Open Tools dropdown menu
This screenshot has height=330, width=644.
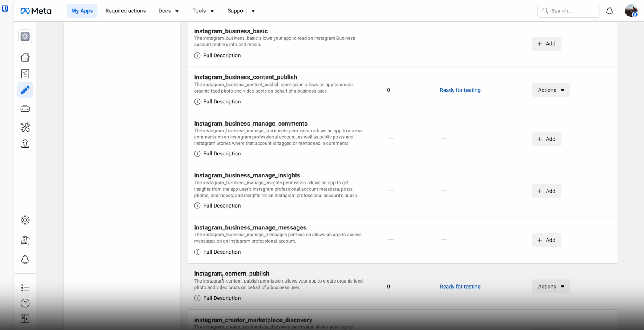point(203,11)
